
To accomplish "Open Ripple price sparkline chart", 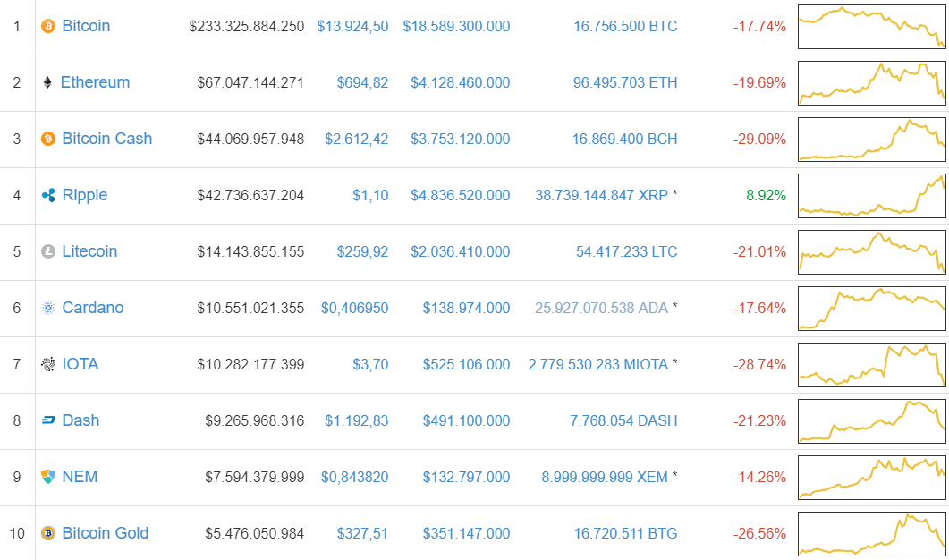I will click(872, 196).
